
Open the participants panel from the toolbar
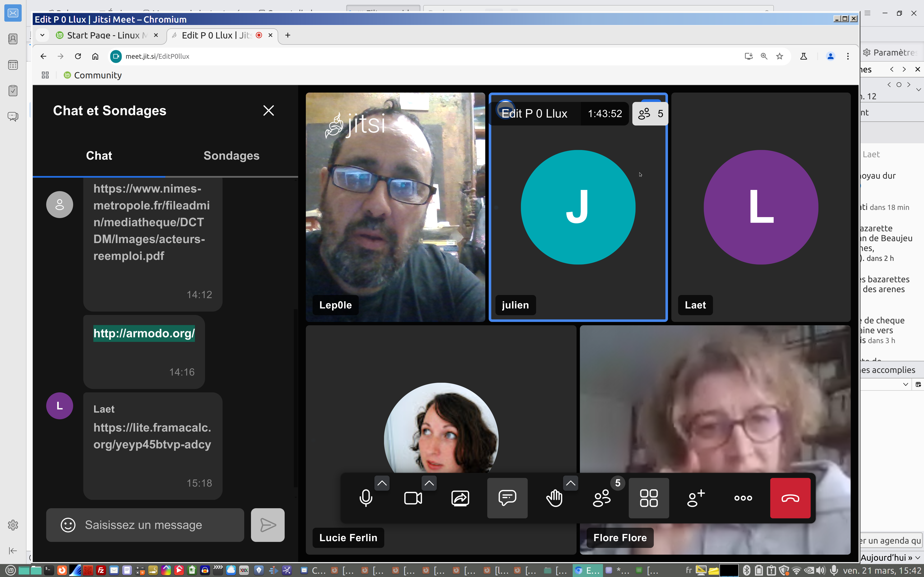pyautogui.click(x=602, y=498)
